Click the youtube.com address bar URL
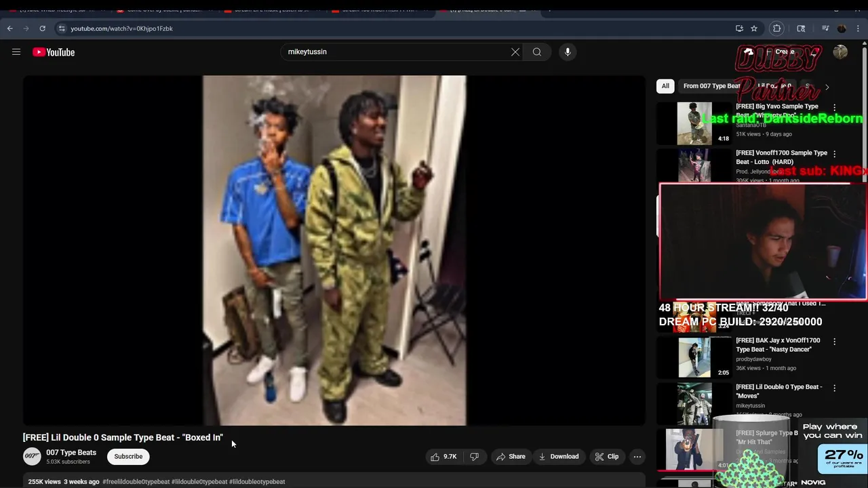 click(122, 28)
